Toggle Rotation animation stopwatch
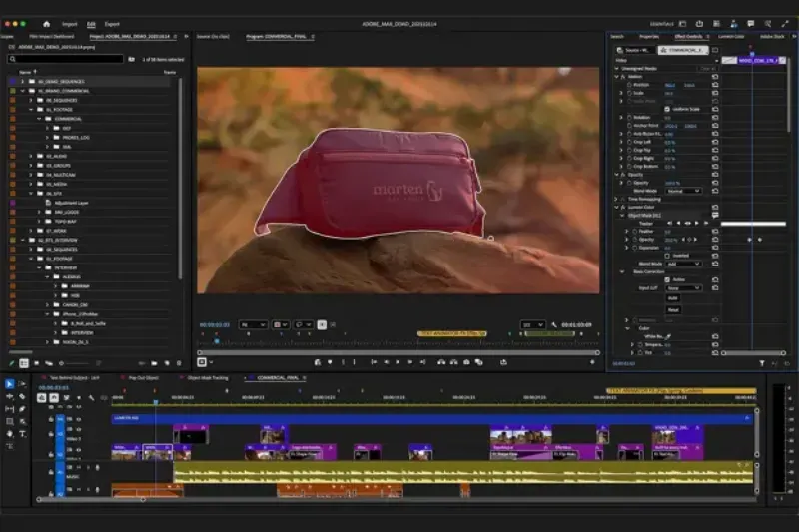The height and width of the screenshot is (532, 799). click(629, 118)
